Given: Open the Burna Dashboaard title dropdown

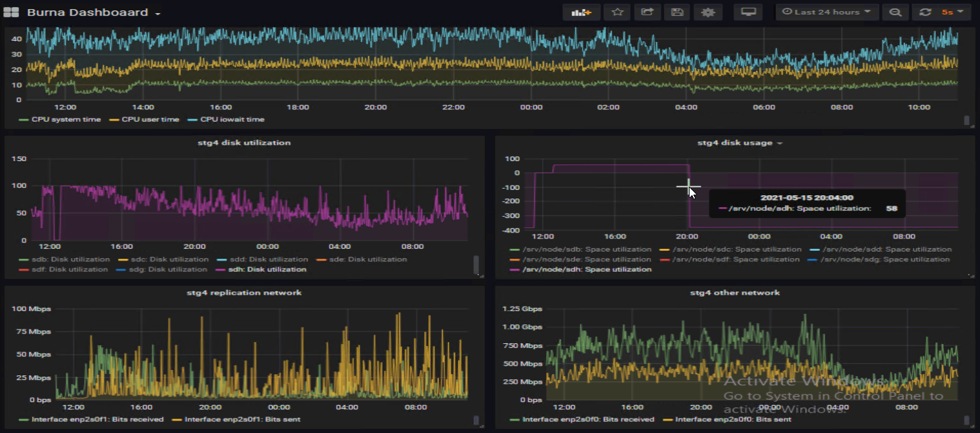Looking at the screenshot, I should [94, 13].
